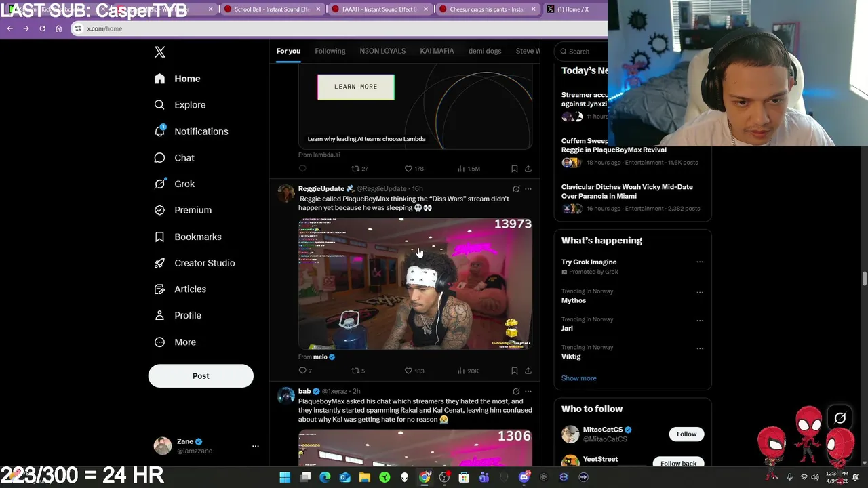Click the page vertical scrollbar thumb
Viewport: 868px width, 488px height.
coord(864,279)
